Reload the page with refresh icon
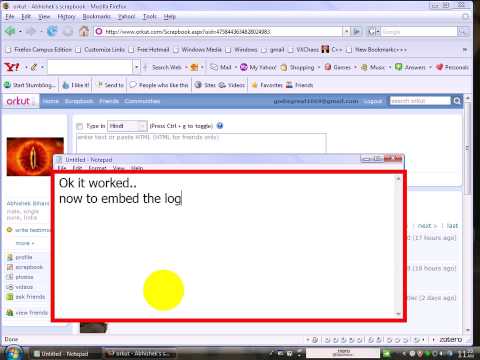The width and height of the screenshot is (480, 360). pyautogui.click(x=52, y=31)
